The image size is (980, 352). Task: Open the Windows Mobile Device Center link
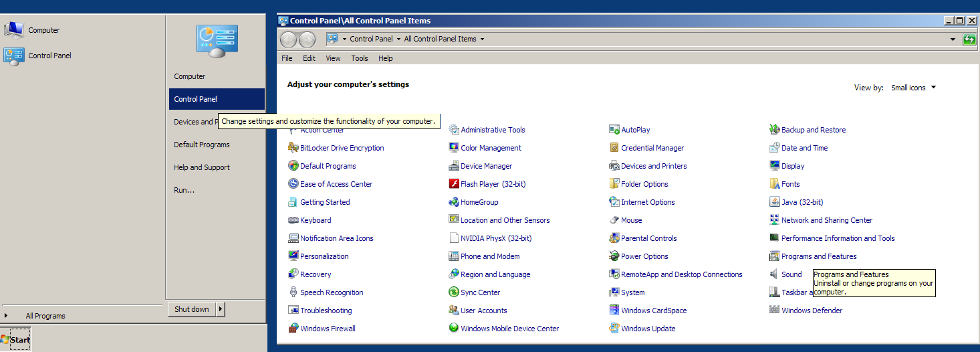click(509, 329)
